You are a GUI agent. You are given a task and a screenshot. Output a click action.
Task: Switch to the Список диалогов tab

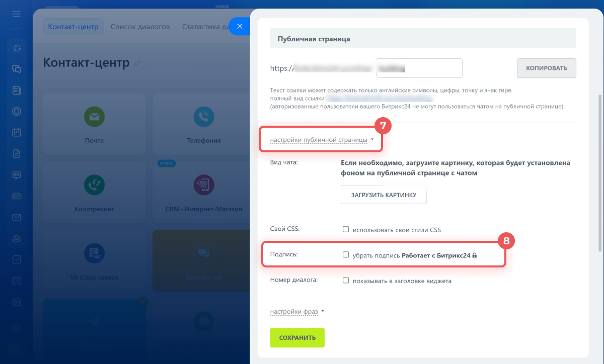[140, 27]
